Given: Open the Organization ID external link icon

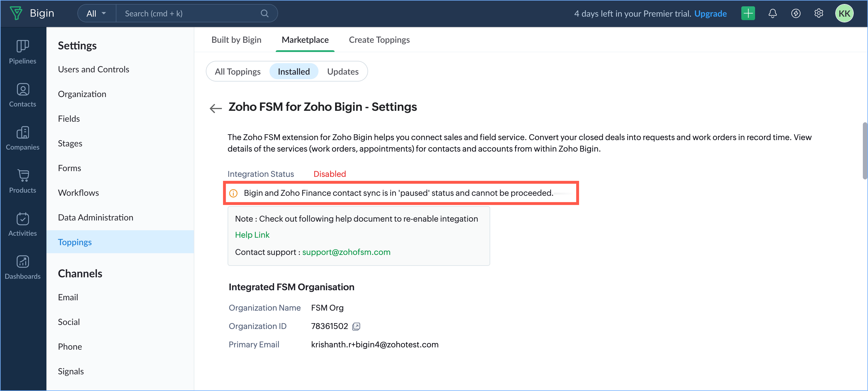Looking at the screenshot, I should tap(356, 326).
